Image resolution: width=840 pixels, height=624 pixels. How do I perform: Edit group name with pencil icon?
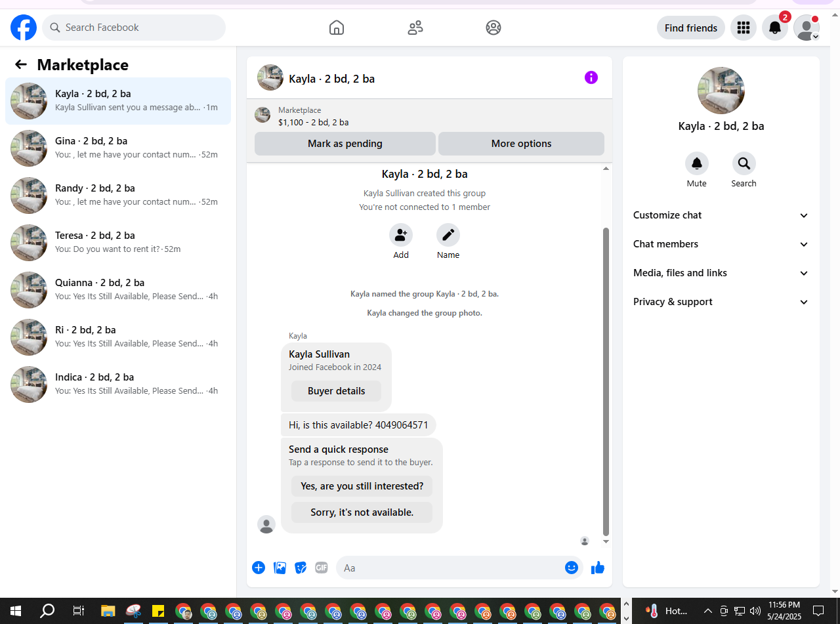(448, 235)
